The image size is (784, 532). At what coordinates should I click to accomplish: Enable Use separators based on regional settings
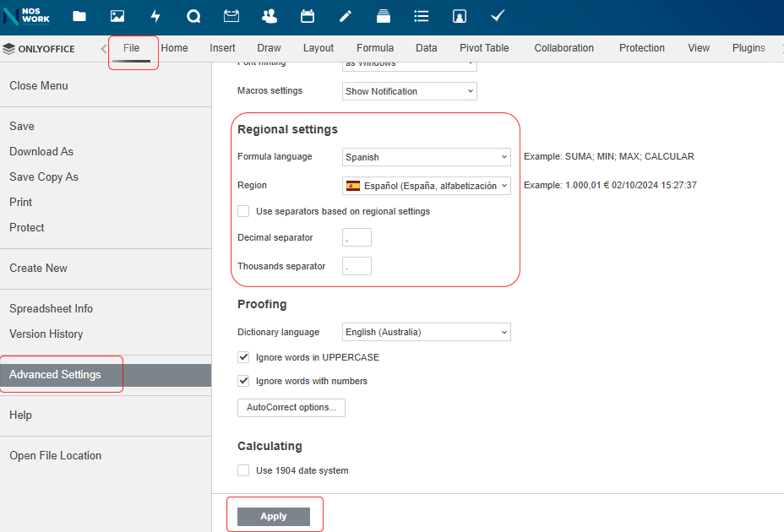pos(243,211)
